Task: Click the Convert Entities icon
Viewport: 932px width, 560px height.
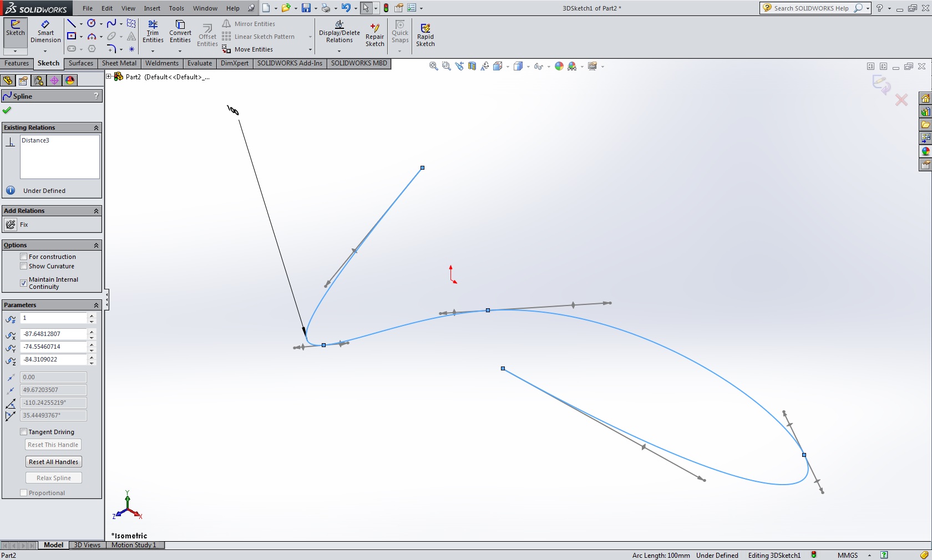Action: click(x=180, y=31)
